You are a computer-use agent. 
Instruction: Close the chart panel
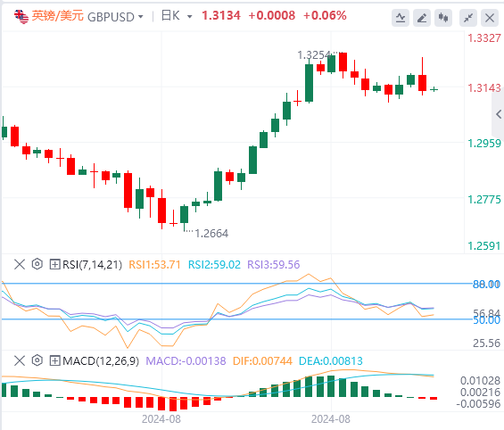490,18
